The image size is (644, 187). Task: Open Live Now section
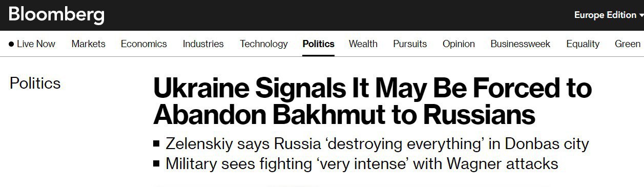point(32,44)
